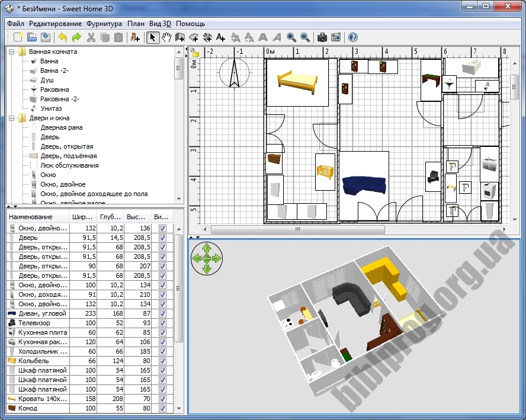Select the Create dimensions tool
Viewport: 526px width, 420px height.
click(207, 37)
